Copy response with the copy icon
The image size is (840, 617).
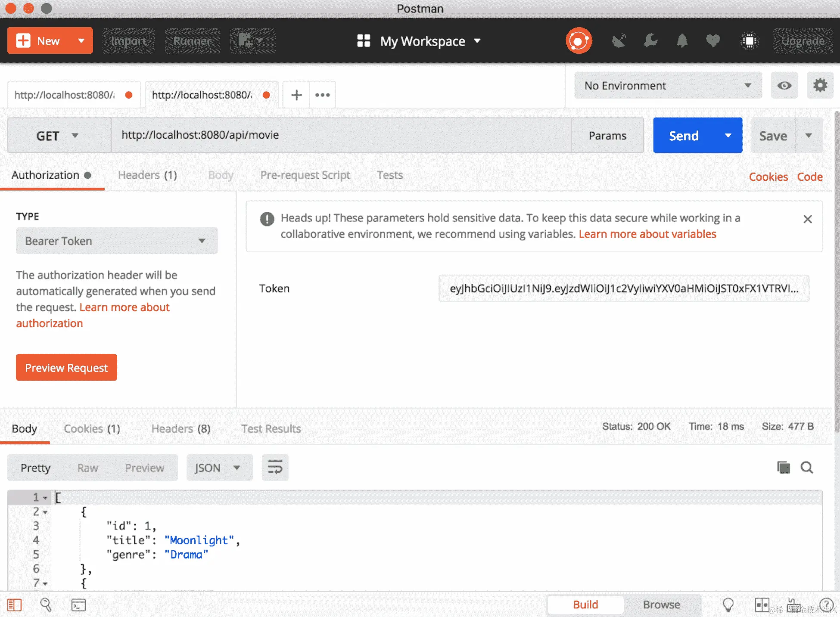point(783,467)
